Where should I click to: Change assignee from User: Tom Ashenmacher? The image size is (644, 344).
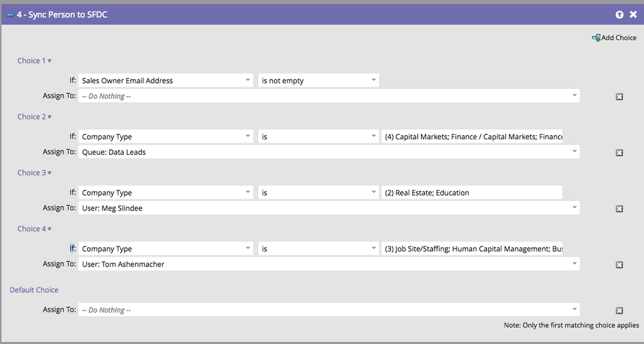pos(574,264)
